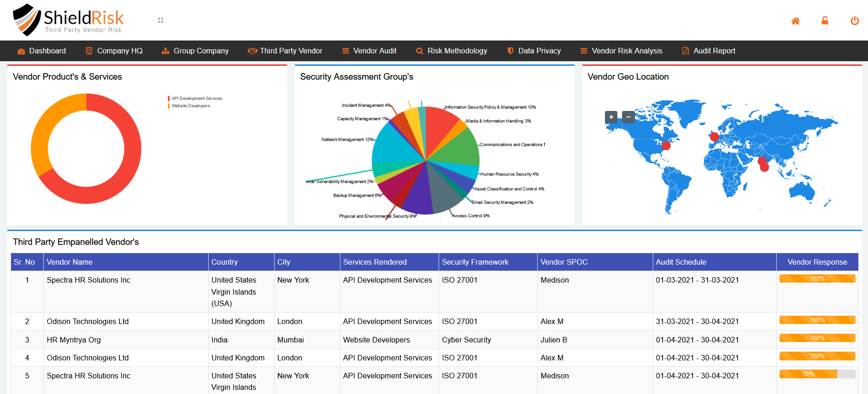The width and height of the screenshot is (868, 394).
Task: Toggle the fullscreen expand icon
Action: click(160, 20)
